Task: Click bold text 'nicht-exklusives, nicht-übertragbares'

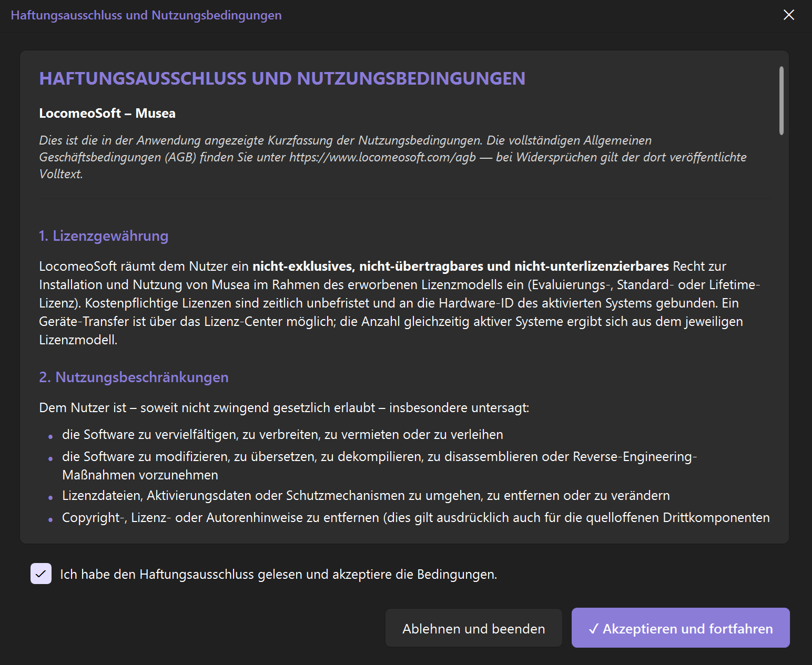Action: 368,266
